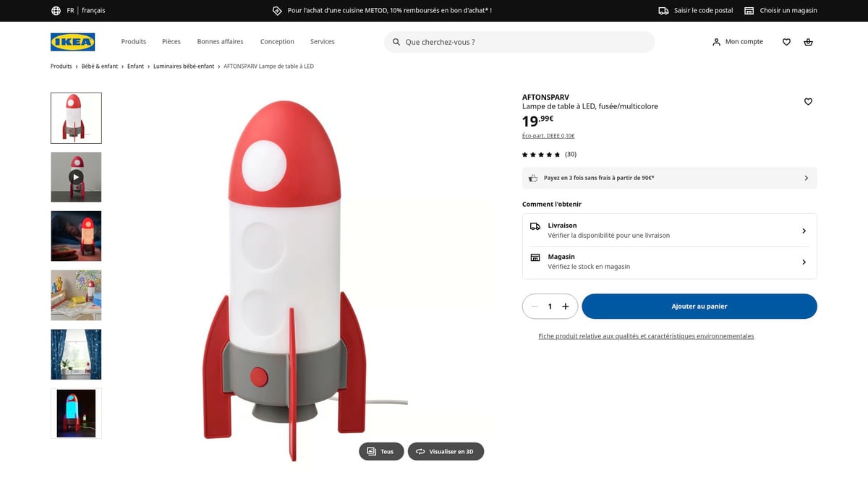Add AFTONSPARV lamp to wishlist via product heart icon
Screen dimensions: 868x488
808,101
